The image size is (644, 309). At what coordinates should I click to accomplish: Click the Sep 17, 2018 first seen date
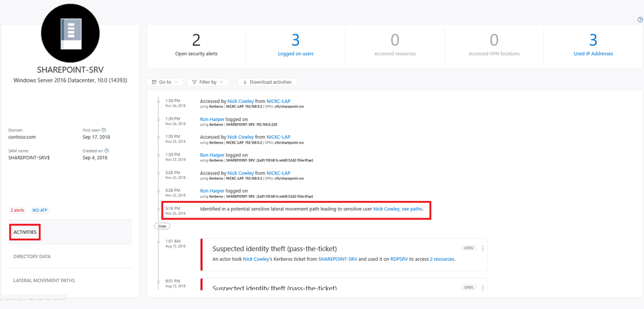[x=96, y=137]
